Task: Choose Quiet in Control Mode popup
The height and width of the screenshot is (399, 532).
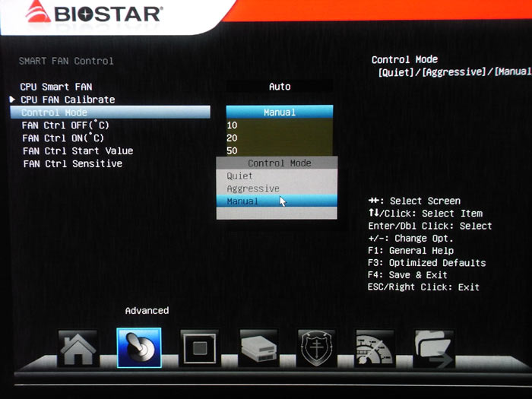Action: click(x=240, y=176)
